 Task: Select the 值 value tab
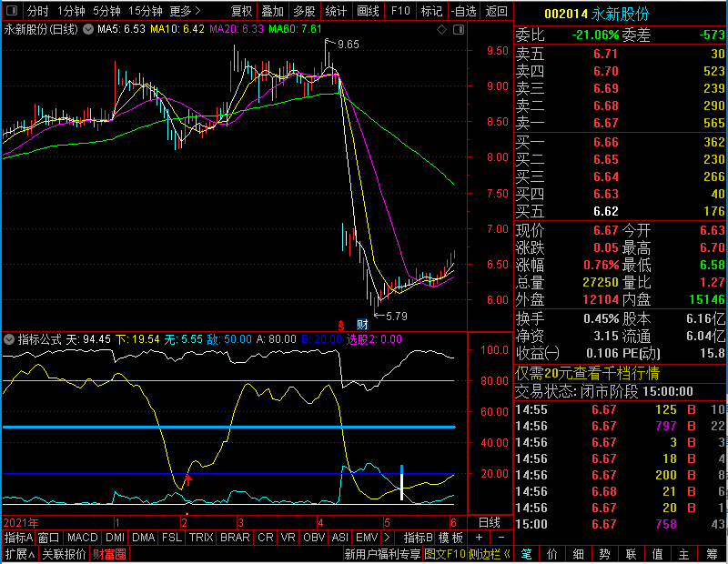click(657, 554)
